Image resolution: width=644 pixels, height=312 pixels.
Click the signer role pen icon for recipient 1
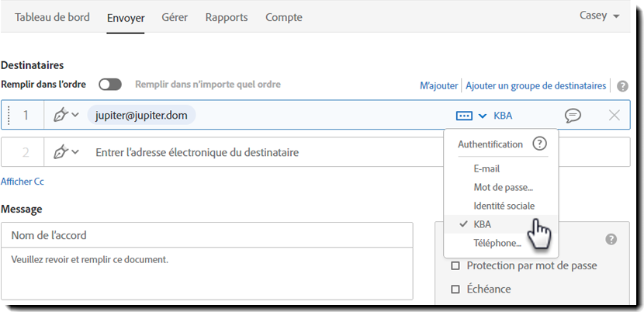click(x=61, y=116)
